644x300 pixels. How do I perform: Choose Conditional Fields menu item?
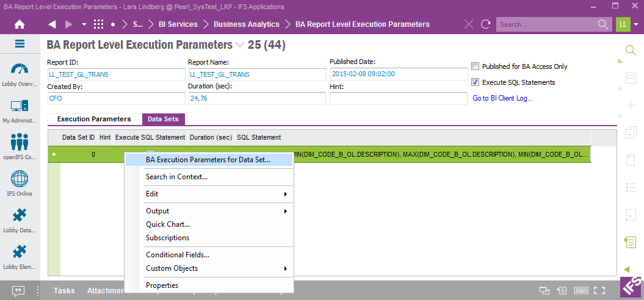(209, 255)
